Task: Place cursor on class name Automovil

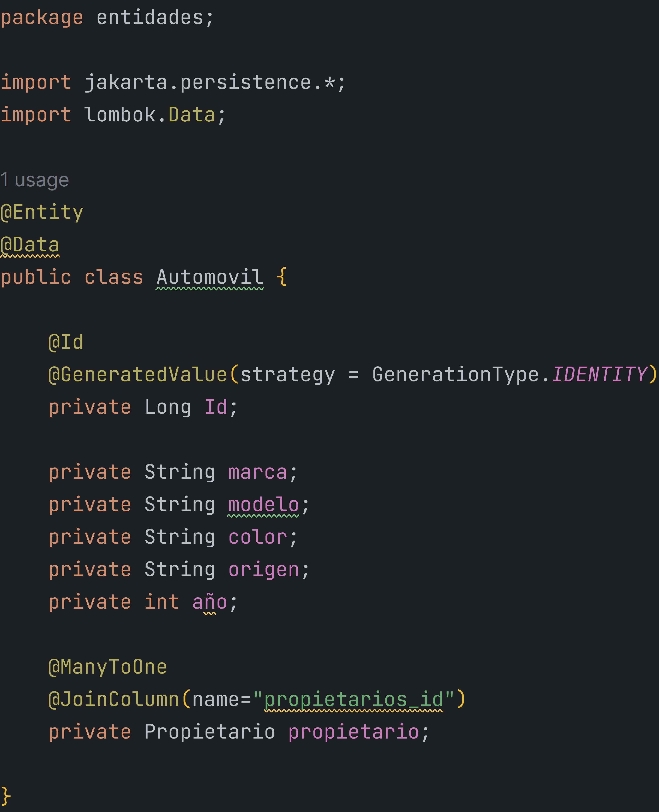Action: (210, 277)
